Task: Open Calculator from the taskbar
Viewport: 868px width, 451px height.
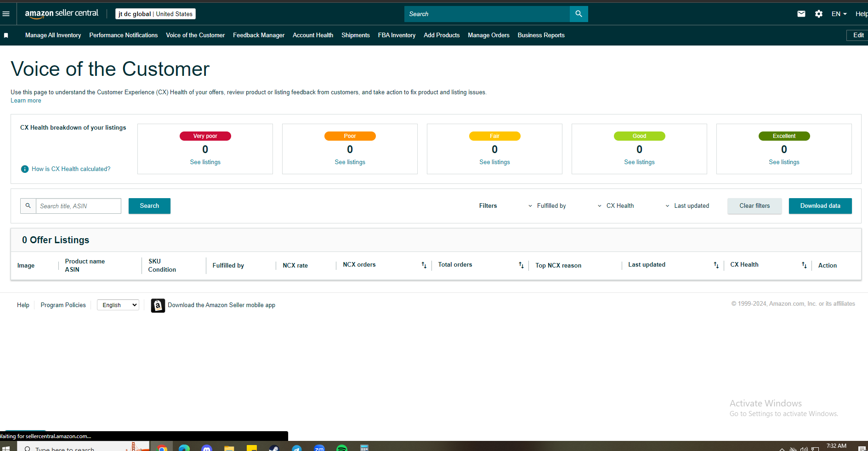Action: (364, 448)
